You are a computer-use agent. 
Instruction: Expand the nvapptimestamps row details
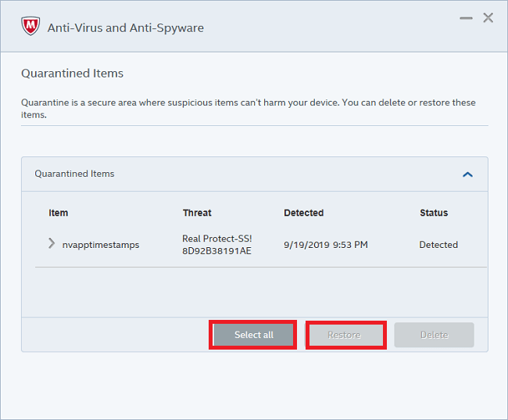pos(52,244)
